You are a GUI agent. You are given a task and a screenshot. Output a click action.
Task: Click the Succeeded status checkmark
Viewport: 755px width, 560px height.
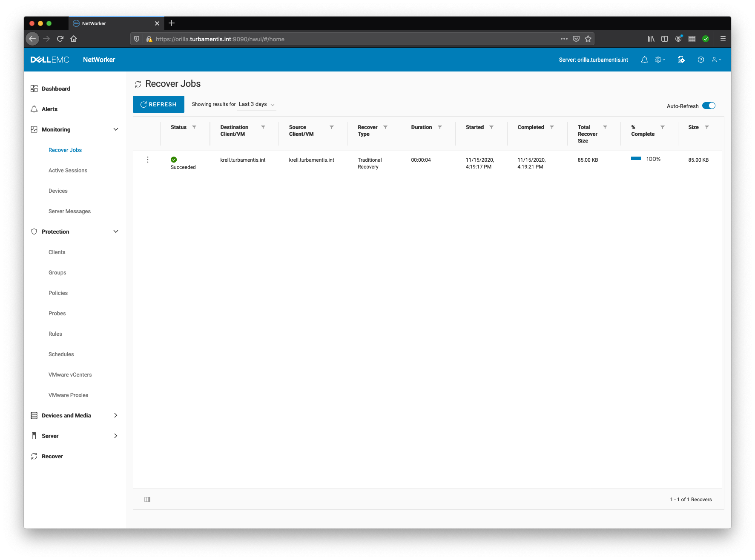tap(174, 160)
